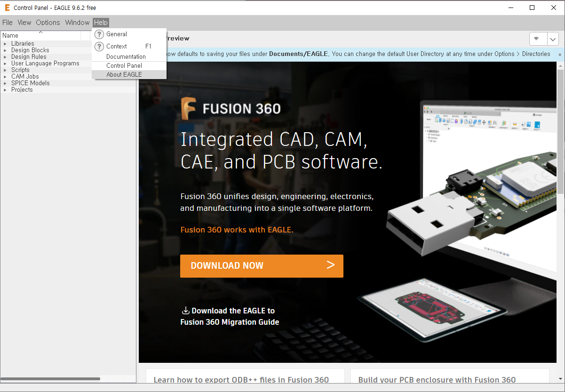565x392 pixels.
Task: Expand the Scripts tree node
Action: point(5,70)
